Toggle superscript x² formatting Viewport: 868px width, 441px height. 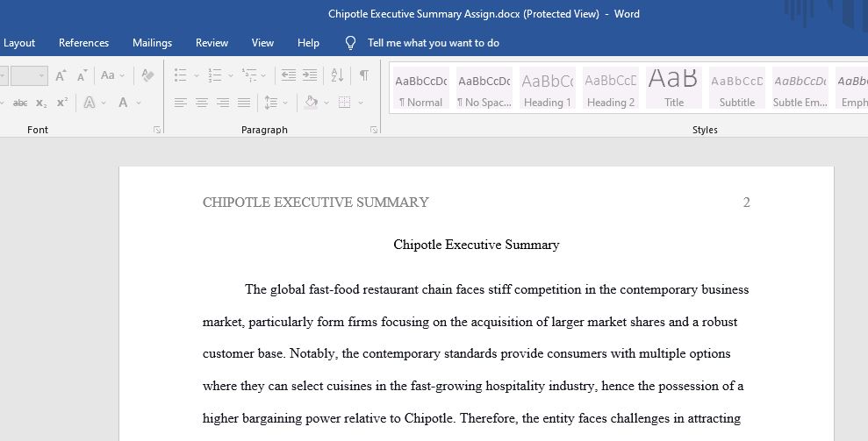[x=62, y=103]
